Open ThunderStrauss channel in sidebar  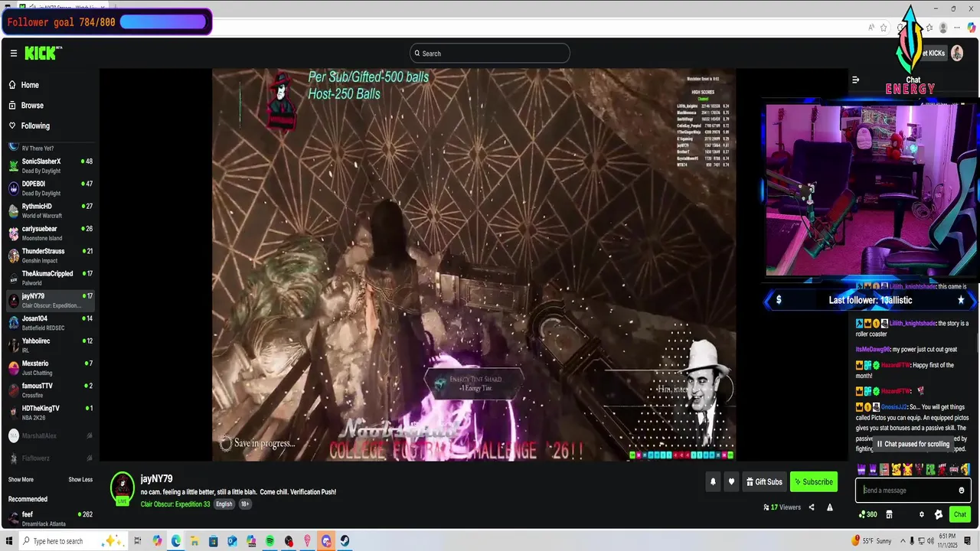51,256
